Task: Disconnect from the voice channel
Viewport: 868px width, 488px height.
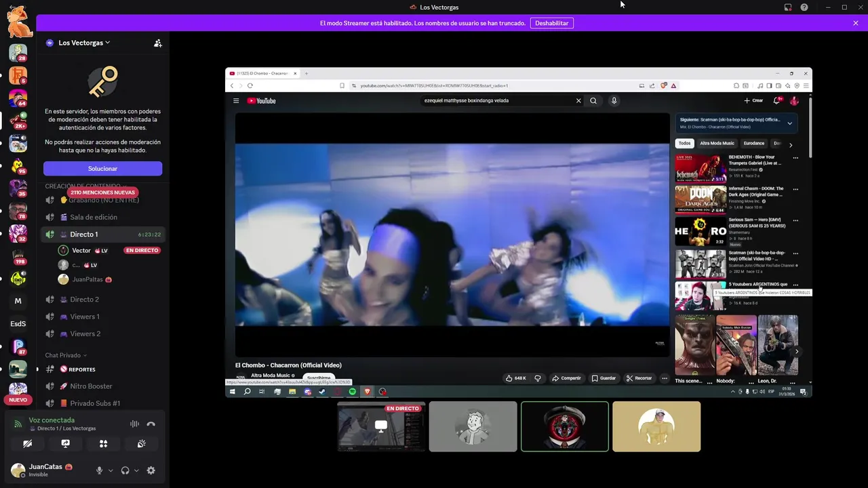Action: (151, 424)
